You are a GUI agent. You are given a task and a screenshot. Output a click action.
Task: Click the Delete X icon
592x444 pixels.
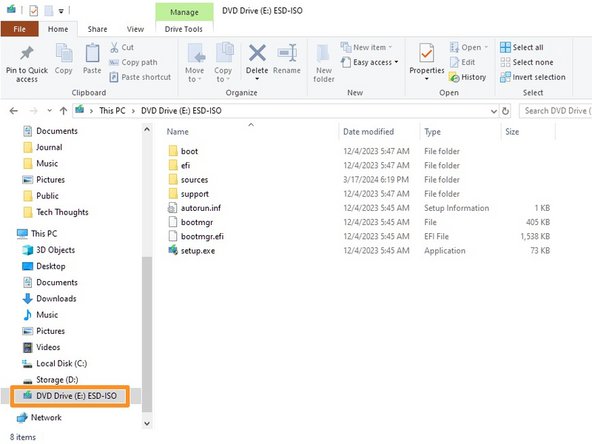257,52
